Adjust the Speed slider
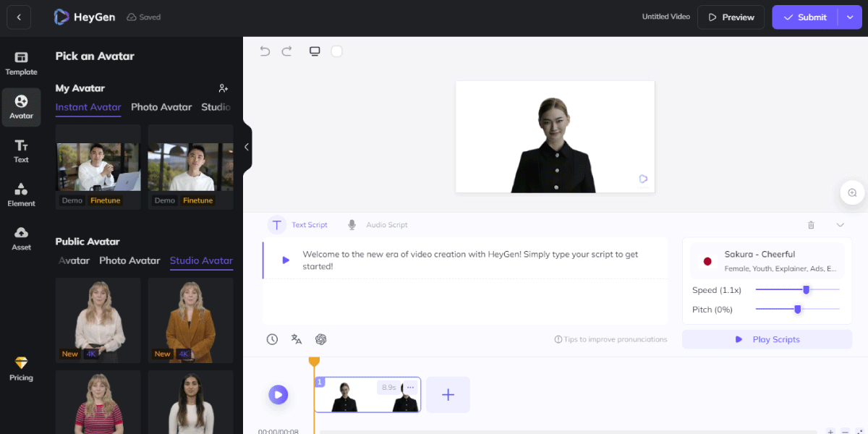The image size is (868, 434). [806, 289]
